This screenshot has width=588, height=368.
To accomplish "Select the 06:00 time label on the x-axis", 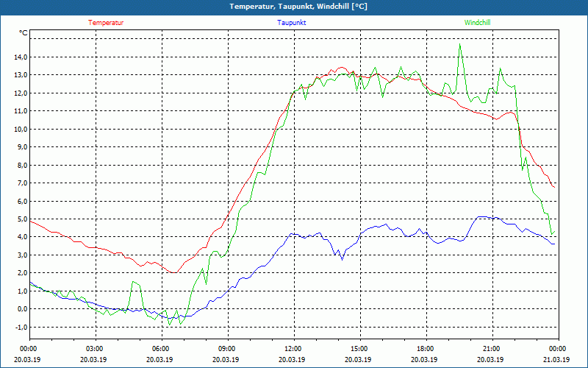I will [161, 349].
